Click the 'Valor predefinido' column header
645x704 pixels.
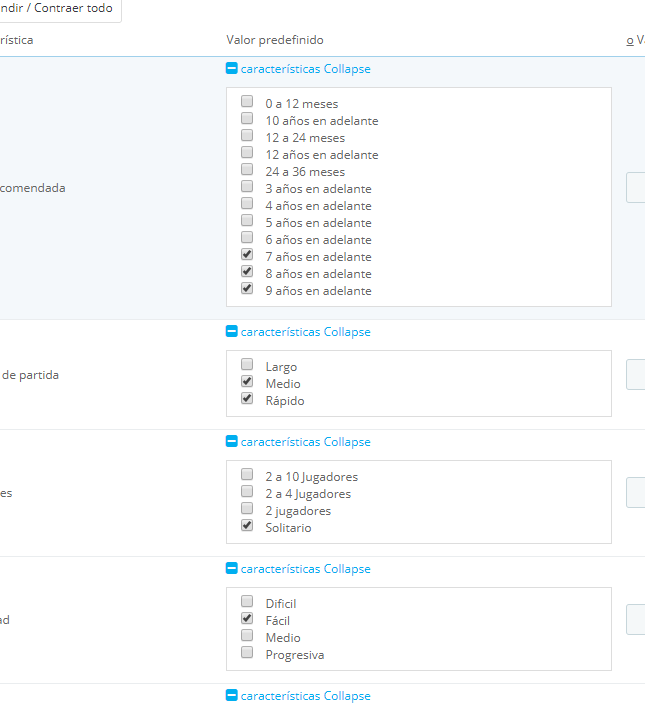(x=275, y=40)
